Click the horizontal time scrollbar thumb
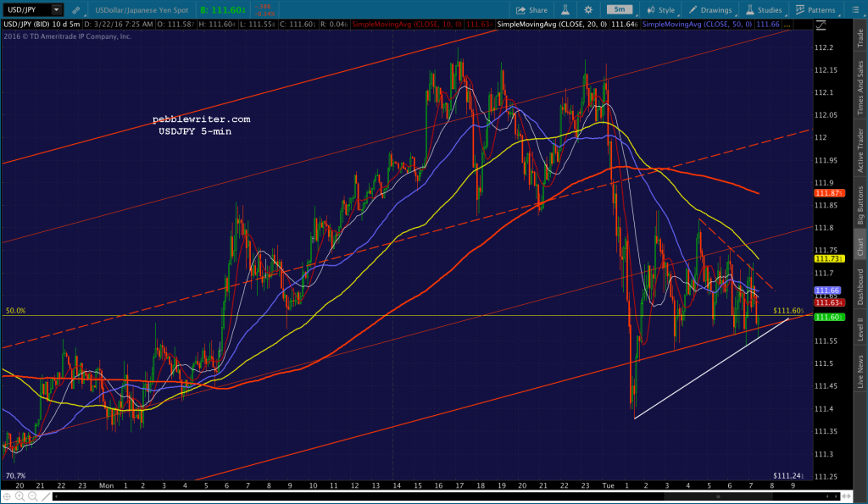 click(718, 496)
